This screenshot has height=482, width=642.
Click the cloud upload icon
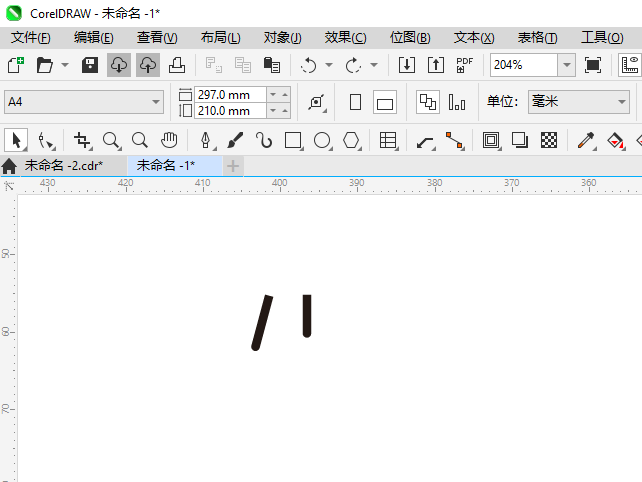(148, 65)
